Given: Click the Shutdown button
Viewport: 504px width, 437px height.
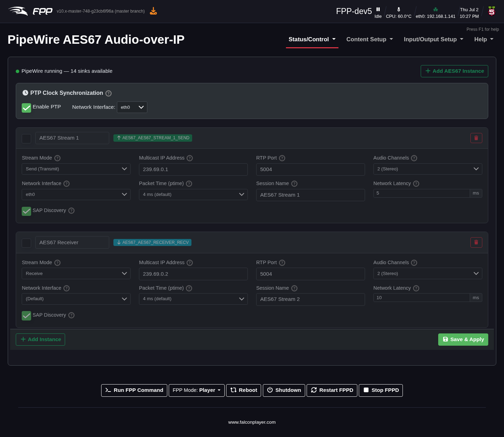Looking at the screenshot, I should [284, 390].
